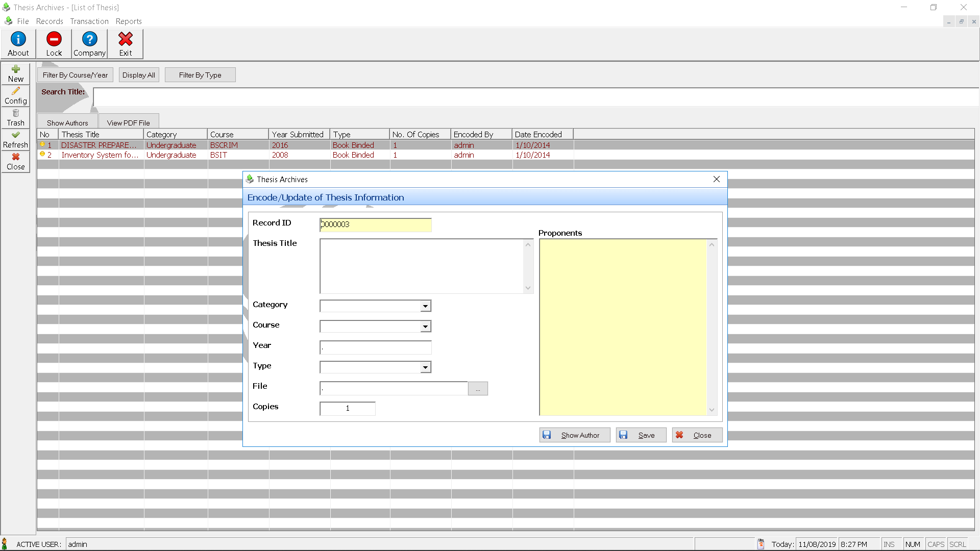Click the Display All button

click(139, 74)
